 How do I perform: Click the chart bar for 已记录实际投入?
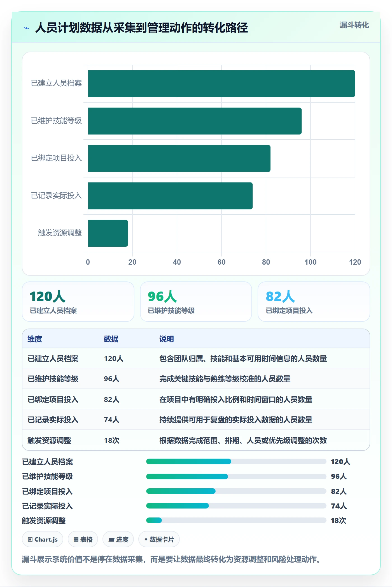click(170, 196)
